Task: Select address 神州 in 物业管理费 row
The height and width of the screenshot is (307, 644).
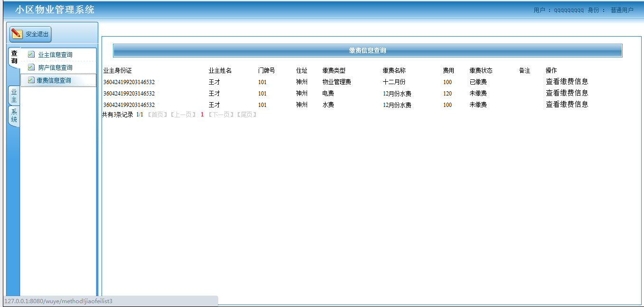Action: pos(302,82)
